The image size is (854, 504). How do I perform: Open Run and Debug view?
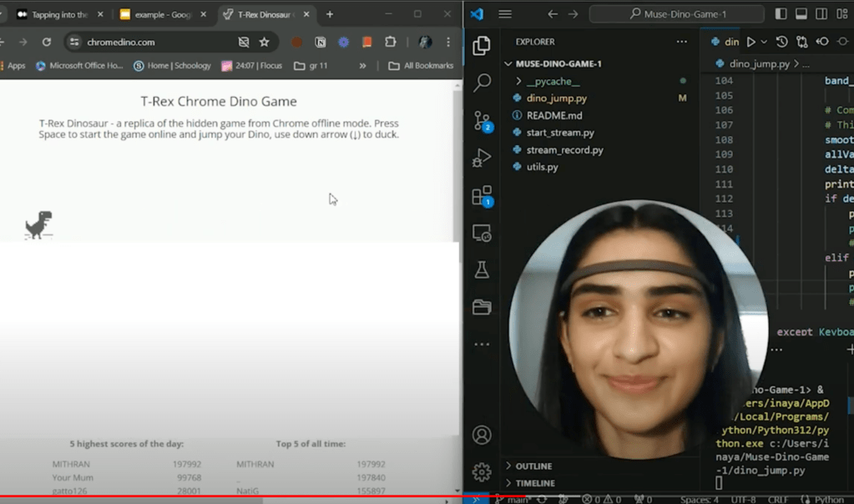482,158
